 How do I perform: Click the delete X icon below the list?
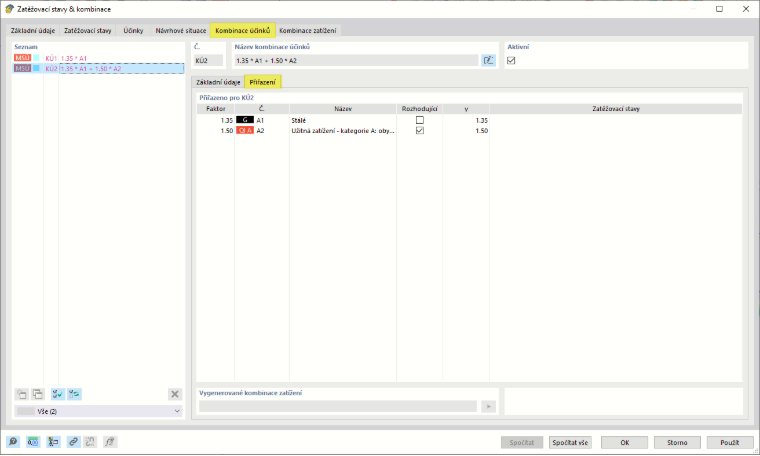pyautogui.click(x=175, y=394)
